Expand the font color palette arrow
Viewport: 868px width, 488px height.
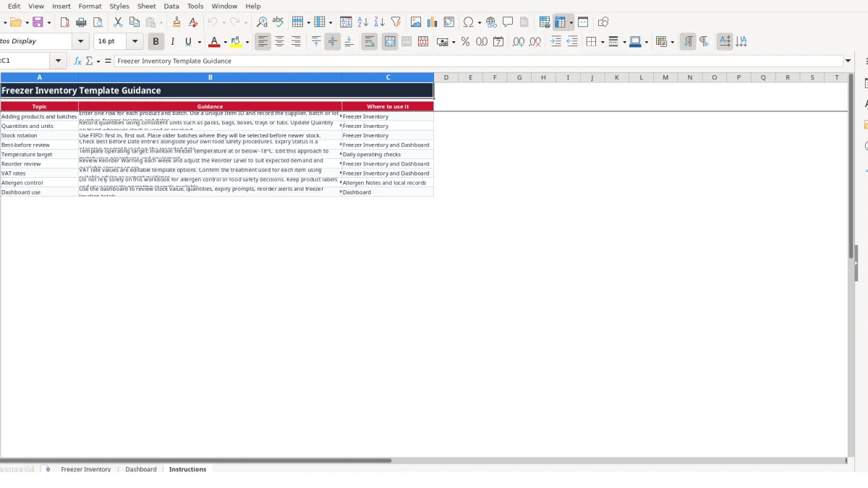coord(226,42)
